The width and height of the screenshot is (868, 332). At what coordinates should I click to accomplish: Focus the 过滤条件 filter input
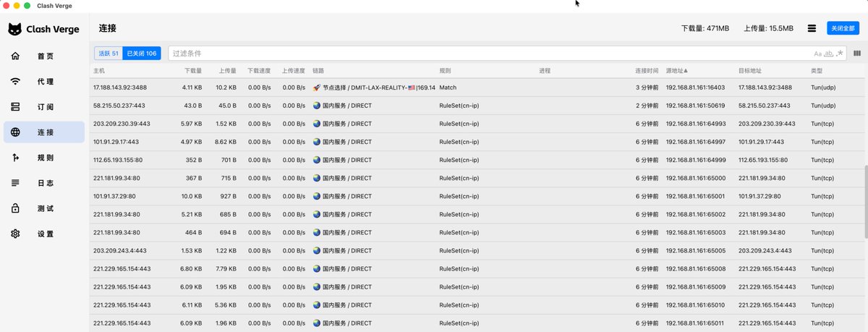click(x=490, y=54)
